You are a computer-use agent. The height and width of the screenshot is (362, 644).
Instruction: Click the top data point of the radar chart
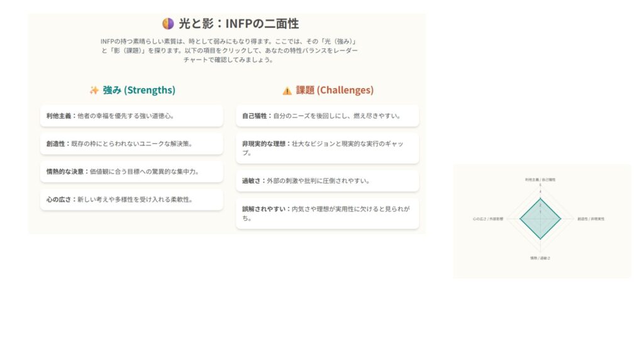(x=540, y=199)
